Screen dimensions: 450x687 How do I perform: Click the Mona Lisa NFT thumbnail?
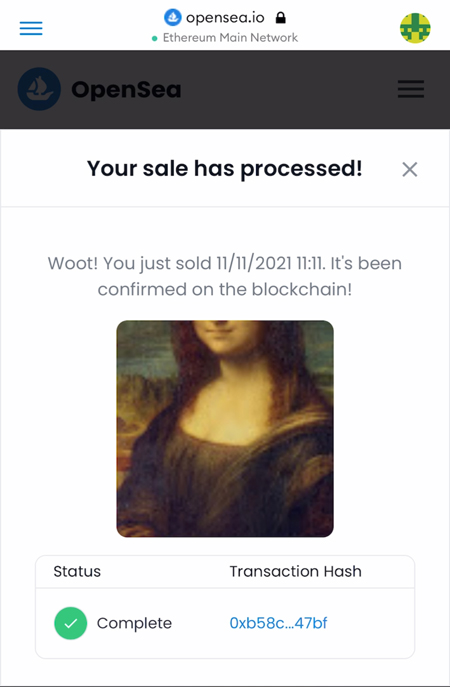click(225, 429)
